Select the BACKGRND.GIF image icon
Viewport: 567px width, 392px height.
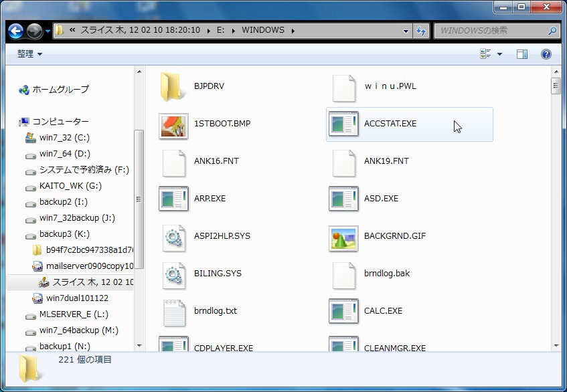point(343,236)
